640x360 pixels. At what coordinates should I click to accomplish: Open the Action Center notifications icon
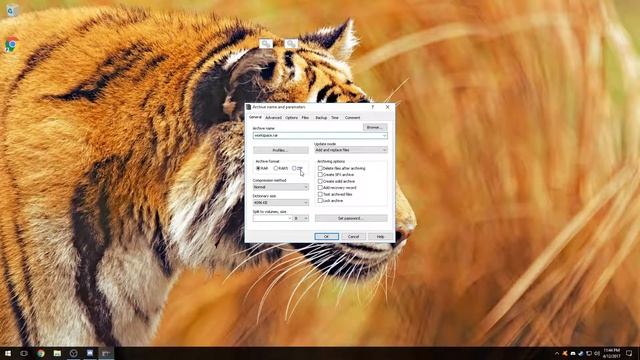(629, 353)
